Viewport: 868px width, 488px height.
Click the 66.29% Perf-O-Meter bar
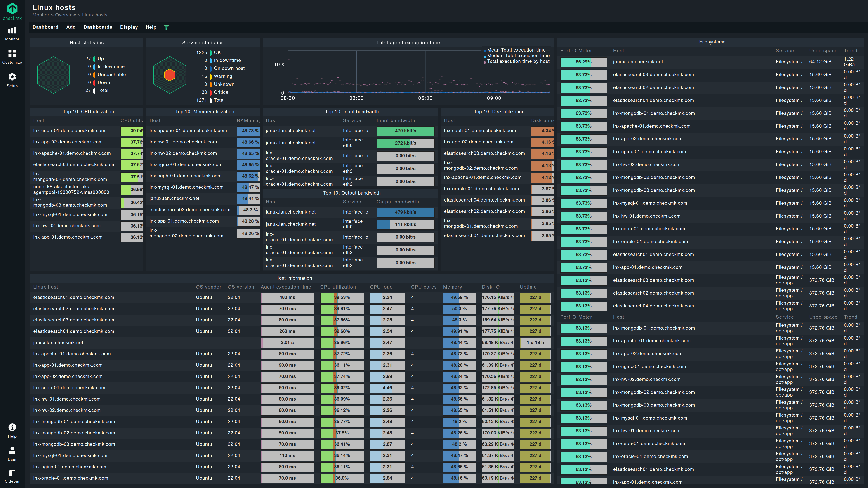(x=583, y=62)
